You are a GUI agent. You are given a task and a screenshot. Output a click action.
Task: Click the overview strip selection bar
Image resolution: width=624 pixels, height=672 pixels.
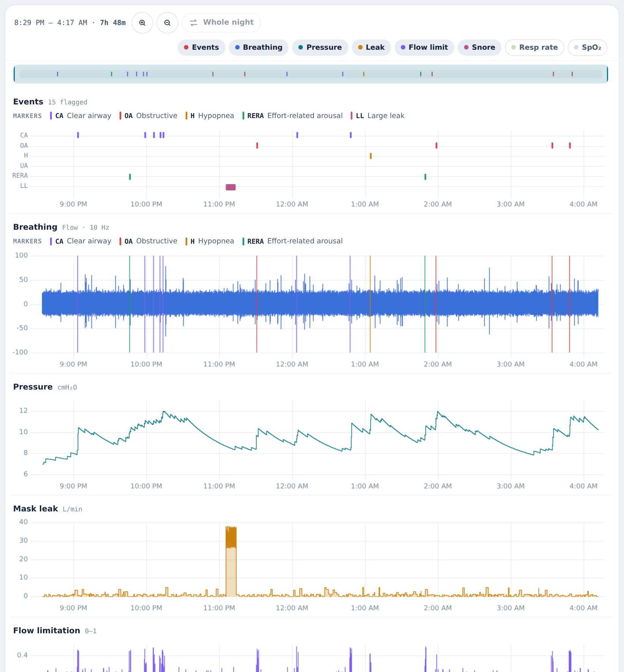311,74
